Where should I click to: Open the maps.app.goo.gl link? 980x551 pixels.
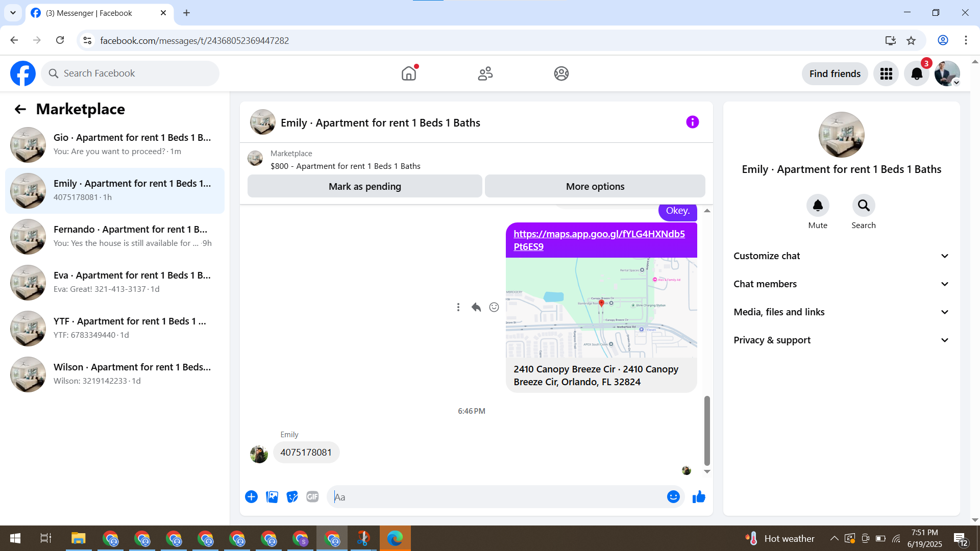pyautogui.click(x=599, y=240)
